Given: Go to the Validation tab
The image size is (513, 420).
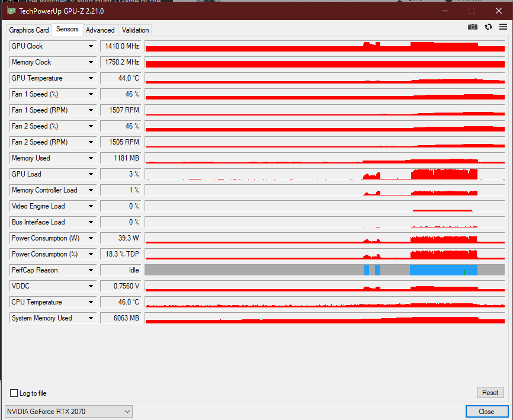Looking at the screenshot, I should coord(135,30).
